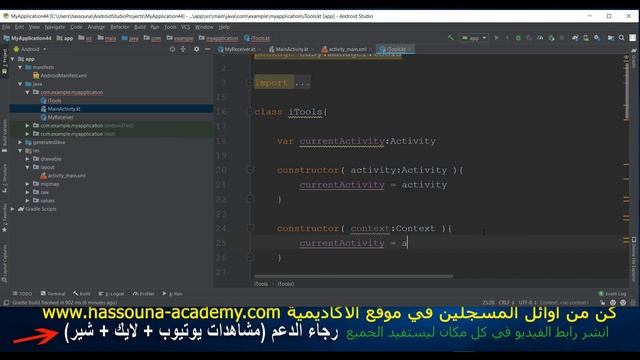Click the user avatar icon in top-right toolbar
This screenshot has height=360, width=640.
coord(632,38)
